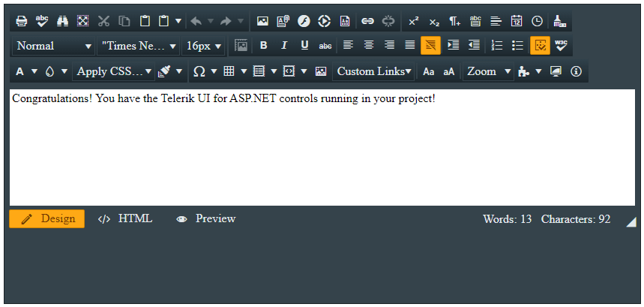Open Find and Replace binoculars
The image size is (644, 307).
62,21
